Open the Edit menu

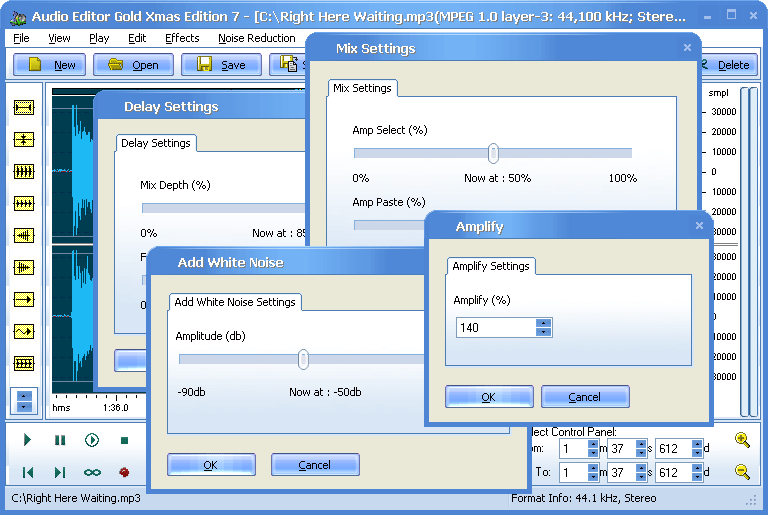click(137, 38)
